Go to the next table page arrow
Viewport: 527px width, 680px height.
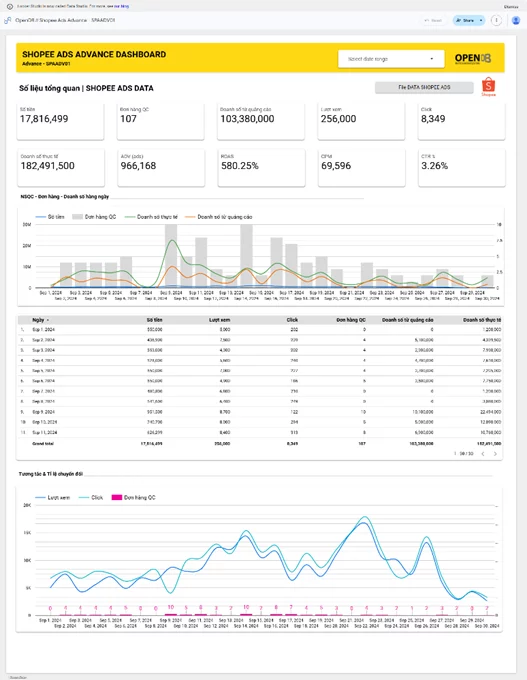click(495, 454)
